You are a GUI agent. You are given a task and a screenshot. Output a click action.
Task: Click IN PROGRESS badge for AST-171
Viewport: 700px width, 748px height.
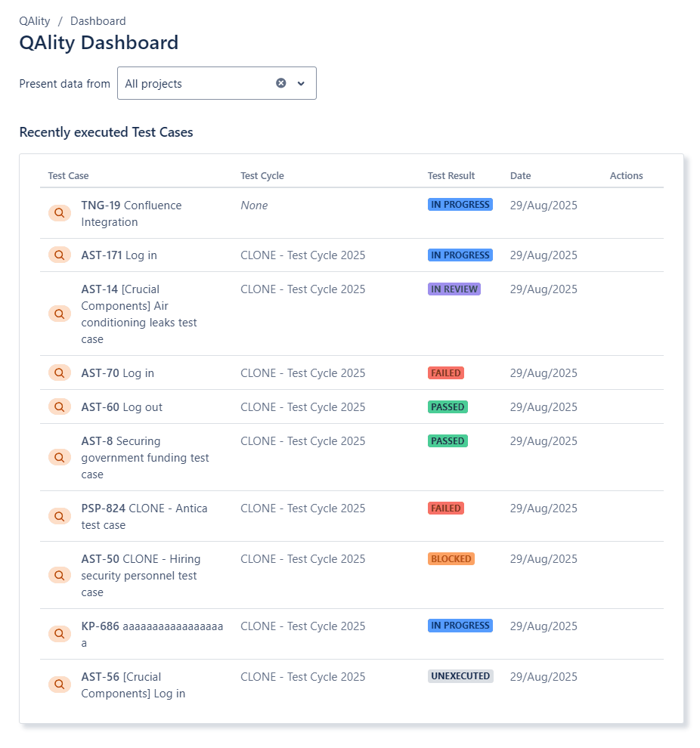tap(460, 255)
